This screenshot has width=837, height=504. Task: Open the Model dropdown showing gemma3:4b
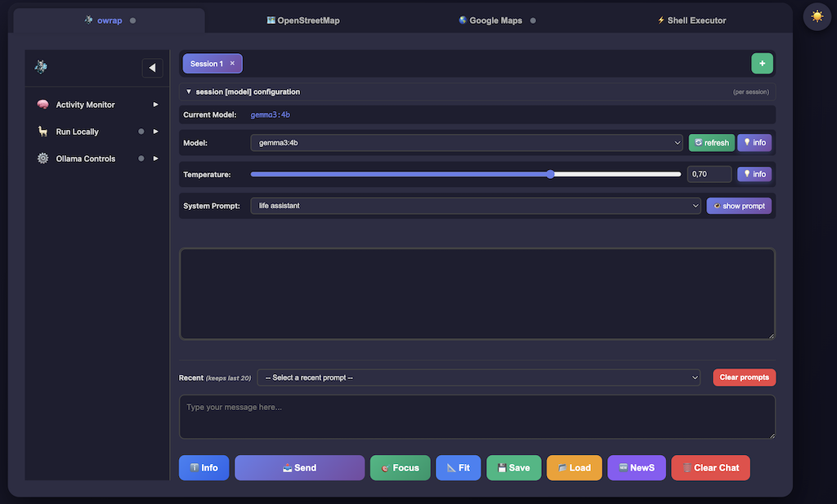(467, 142)
